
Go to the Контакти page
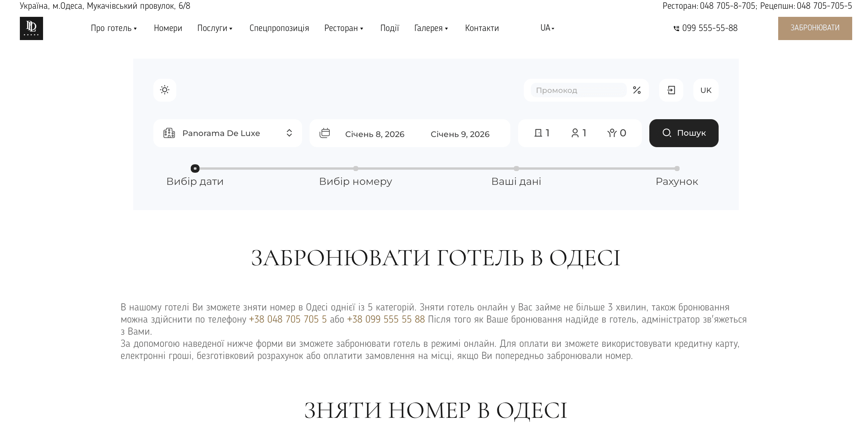click(x=482, y=28)
